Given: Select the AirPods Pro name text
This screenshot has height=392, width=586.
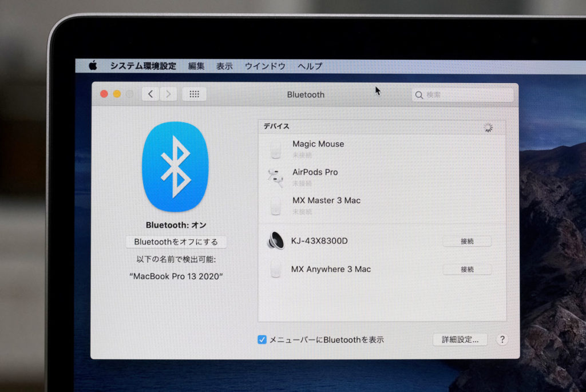Looking at the screenshot, I should 315,172.
